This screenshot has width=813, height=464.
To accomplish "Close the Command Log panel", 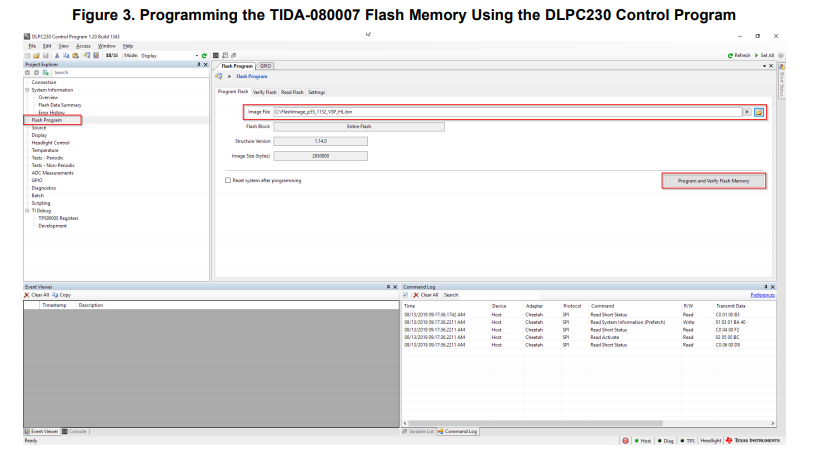I will tap(773, 287).
